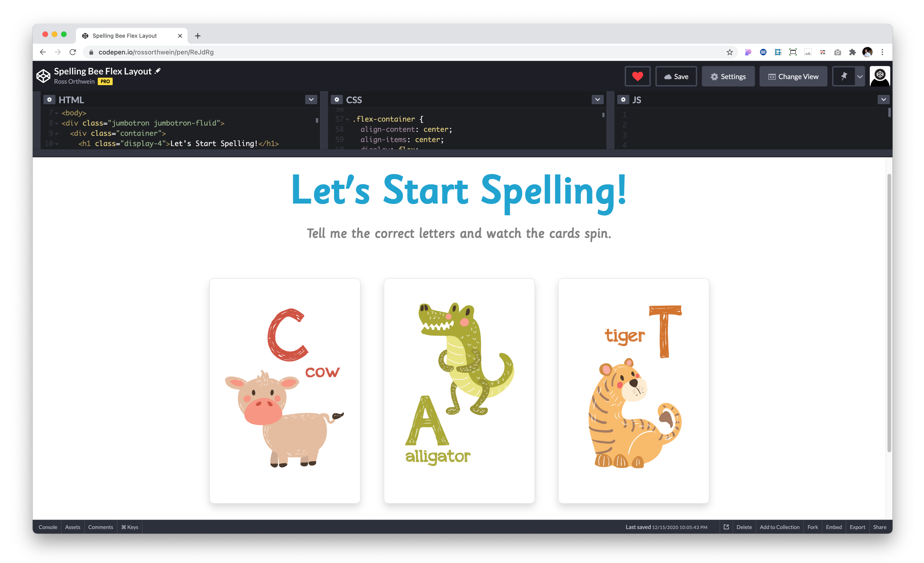This screenshot has height=563, width=924.
Task: Open CSS editor settings gear
Action: pos(337,100)
